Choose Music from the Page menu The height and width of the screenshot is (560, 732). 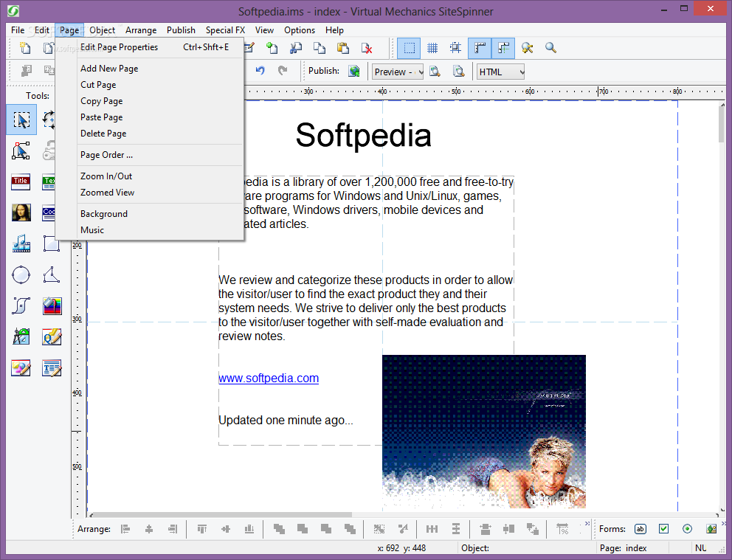(x=149, y=230)
